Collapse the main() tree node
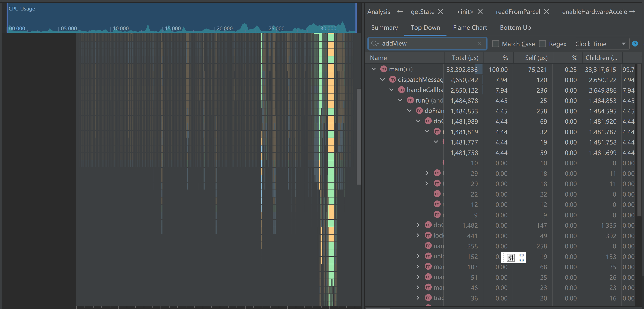This screenshot has width=644, height=309. point(373,69)
